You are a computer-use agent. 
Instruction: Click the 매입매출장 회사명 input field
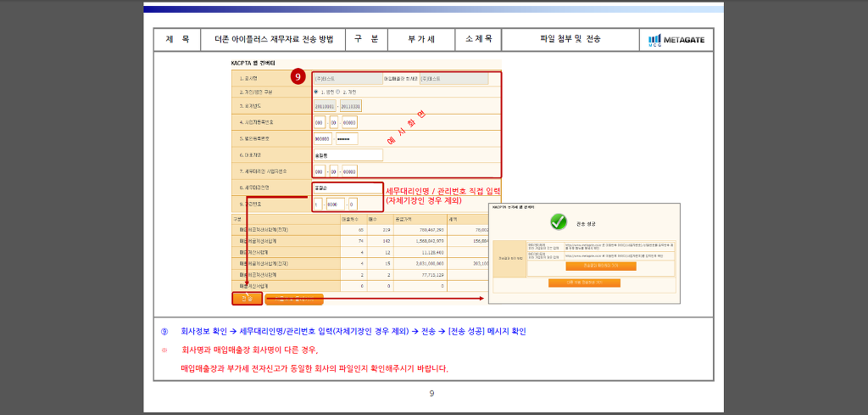click(x=454, y=79)
